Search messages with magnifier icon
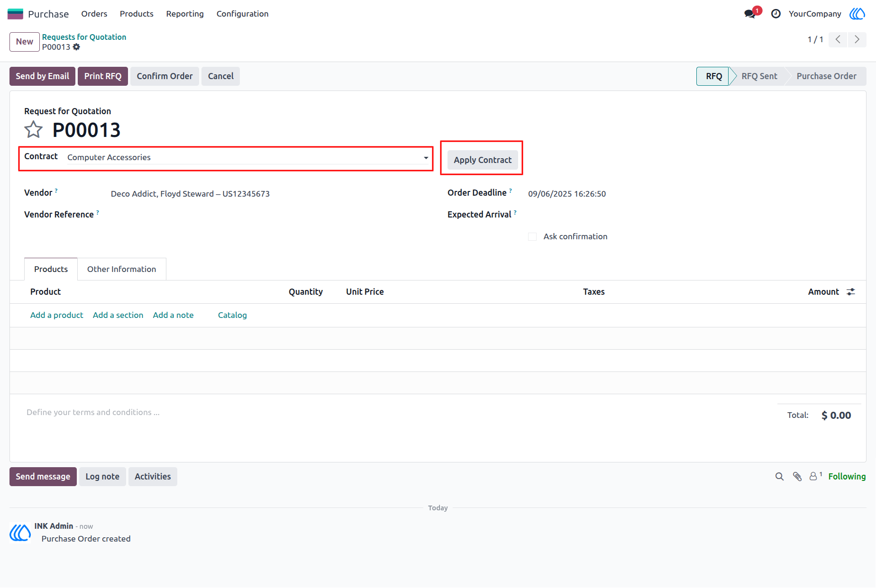Screen dimensions: 876x588 (779, 477)
